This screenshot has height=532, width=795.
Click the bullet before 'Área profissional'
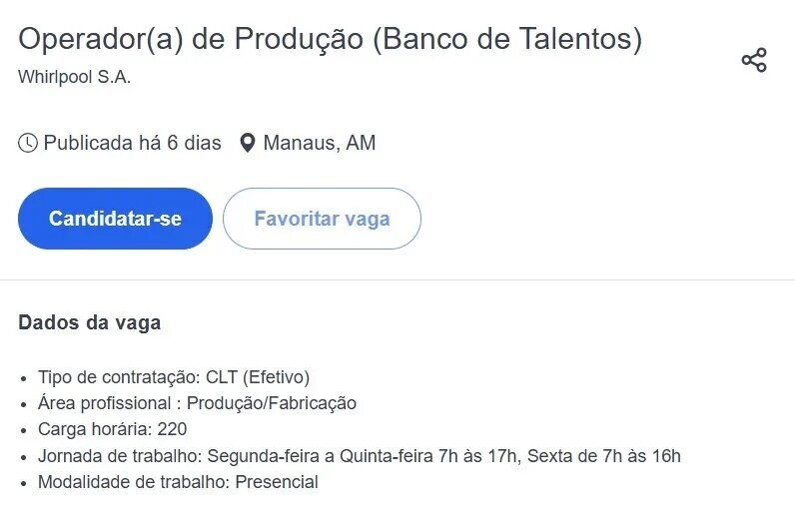(24, 404)
